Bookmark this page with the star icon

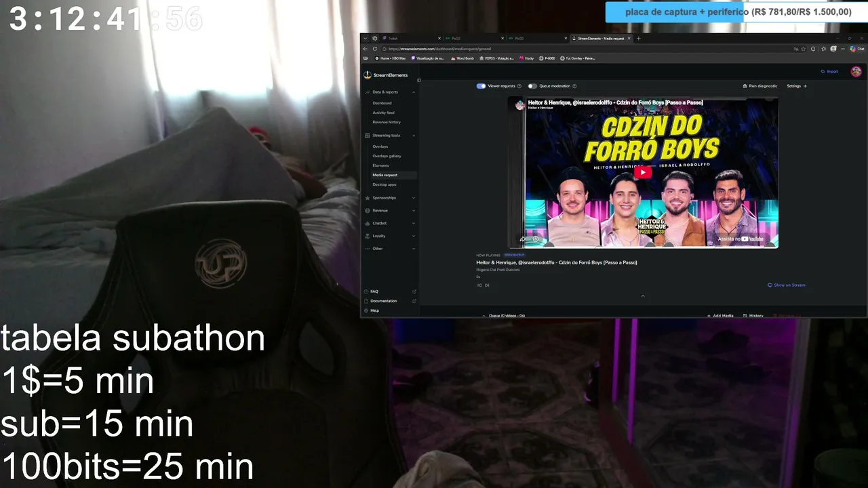[804, 49]
